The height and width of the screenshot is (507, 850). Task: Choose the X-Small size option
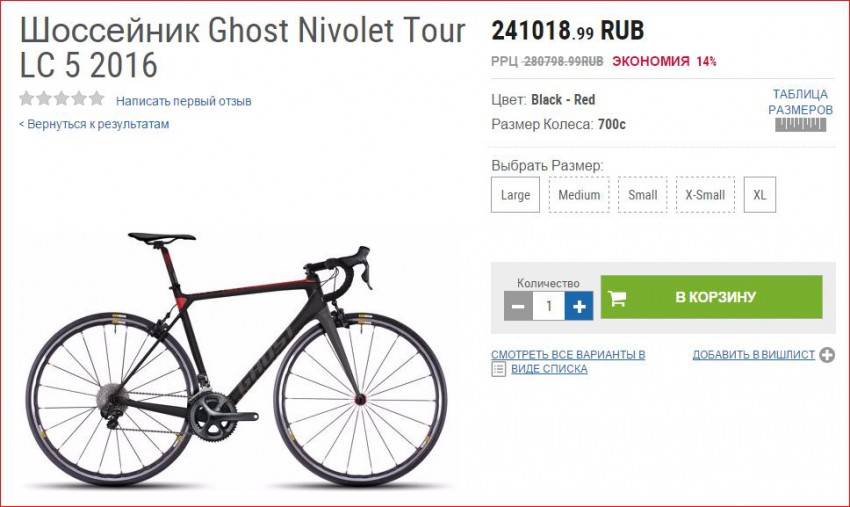pos(705,195)
